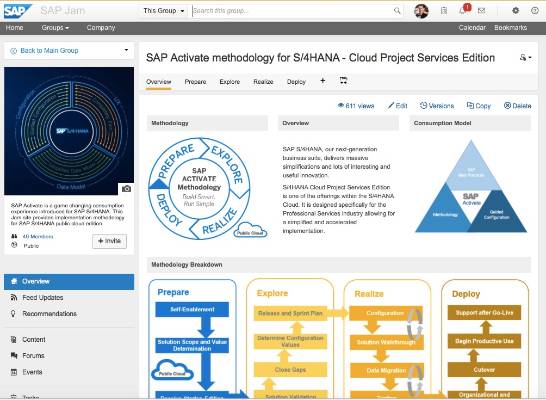Click the S/4HANA group thumbnail image

pyautogui.click(x=69, y=131)
